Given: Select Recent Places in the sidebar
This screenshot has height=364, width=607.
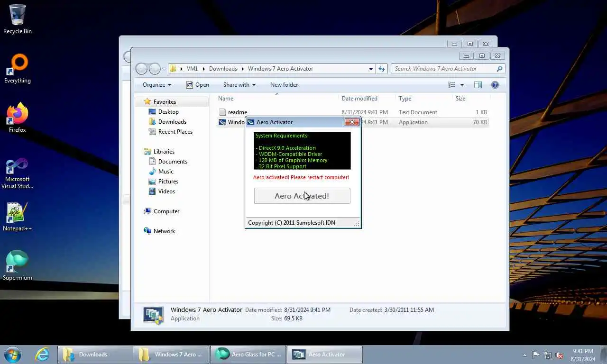Looking at the screenshot, I should [x=175, y=132].
